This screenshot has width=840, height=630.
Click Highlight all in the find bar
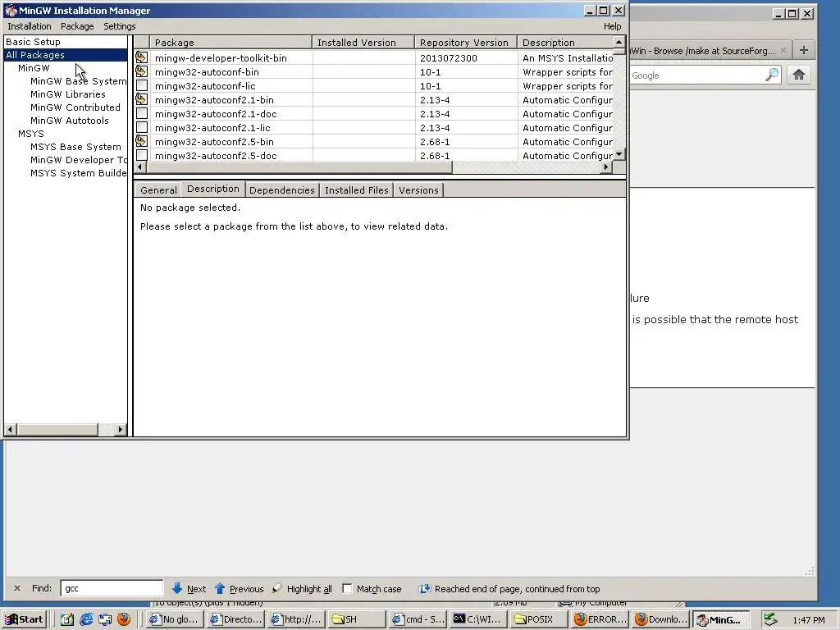point(302,589)
